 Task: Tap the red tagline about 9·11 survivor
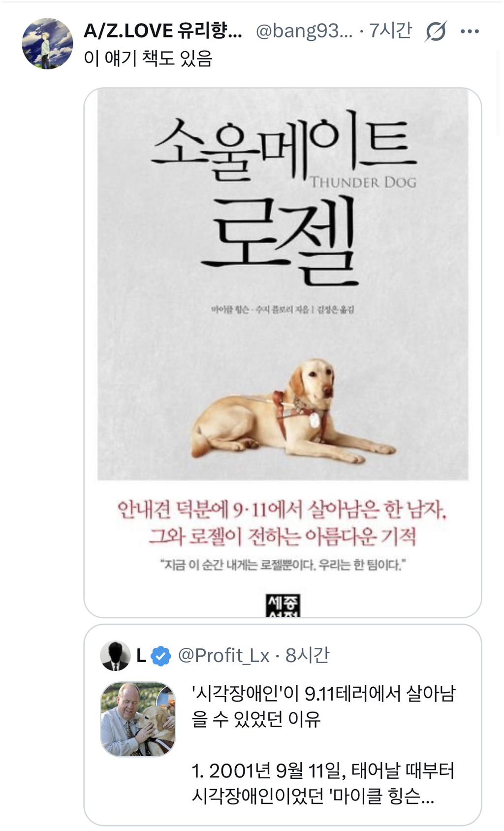283,523
